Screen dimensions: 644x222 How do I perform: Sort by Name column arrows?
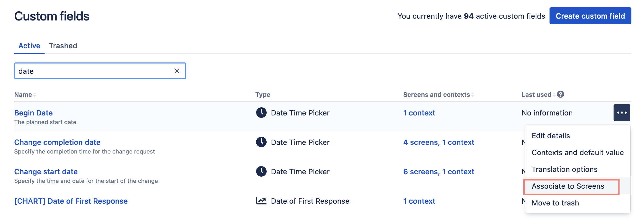click(35, 95)
